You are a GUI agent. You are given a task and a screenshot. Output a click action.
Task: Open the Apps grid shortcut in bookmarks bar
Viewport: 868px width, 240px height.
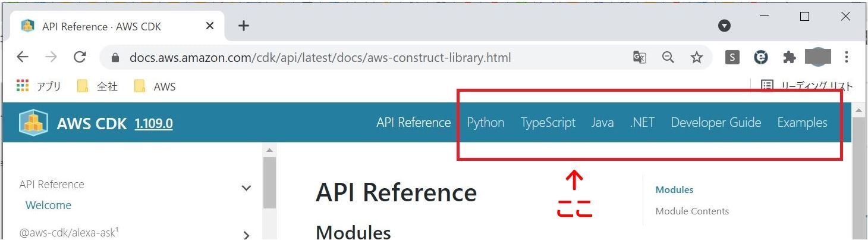23,86
